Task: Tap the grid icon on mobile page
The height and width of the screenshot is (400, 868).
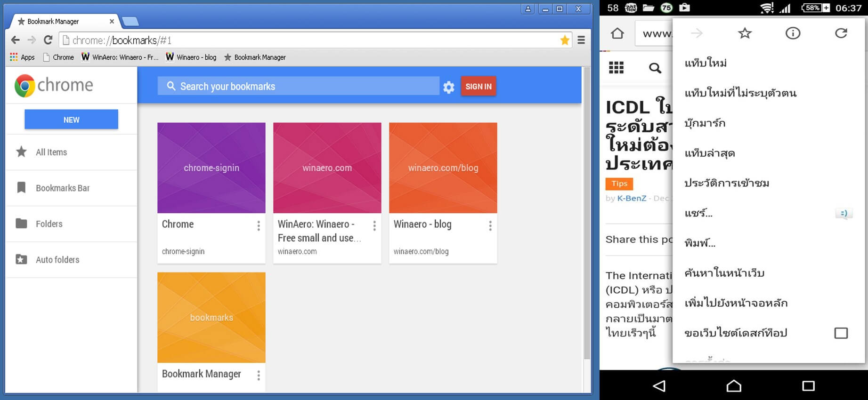Action: click(x=616, y=68)
